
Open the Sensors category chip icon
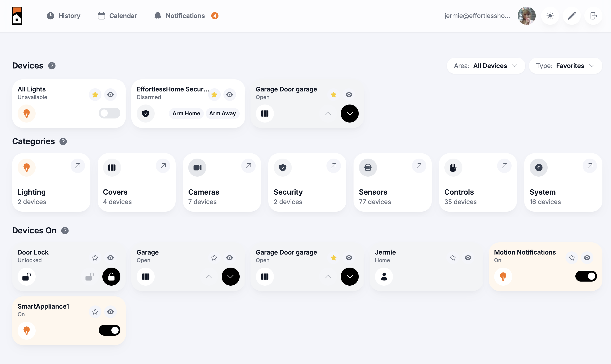coord(368,167)
